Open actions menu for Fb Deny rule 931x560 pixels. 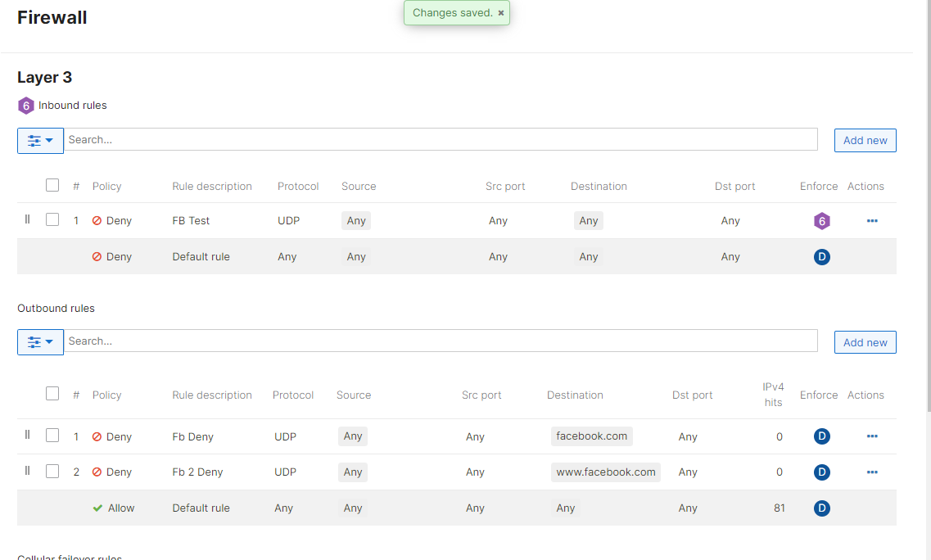click(871, 437)
